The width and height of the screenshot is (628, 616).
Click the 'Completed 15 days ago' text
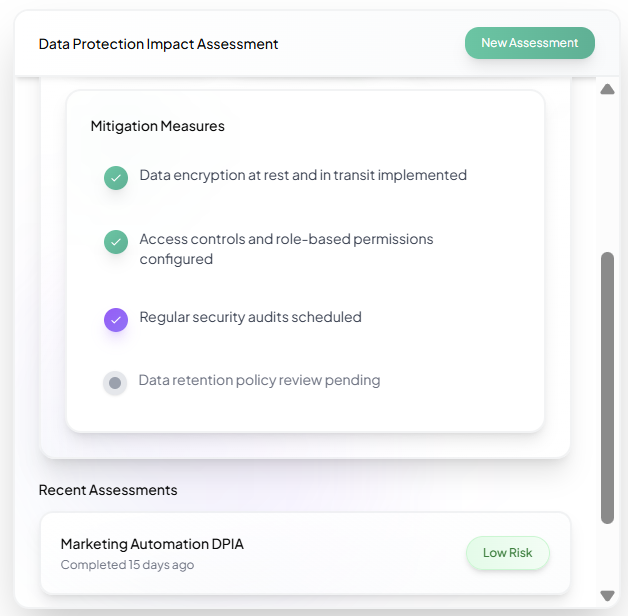point(127,565)
